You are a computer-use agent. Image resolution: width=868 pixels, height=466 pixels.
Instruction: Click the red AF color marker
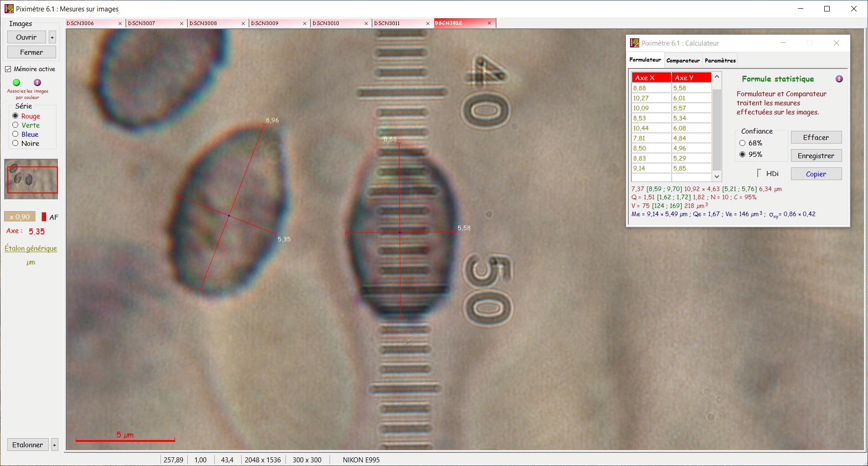[44, 217]
